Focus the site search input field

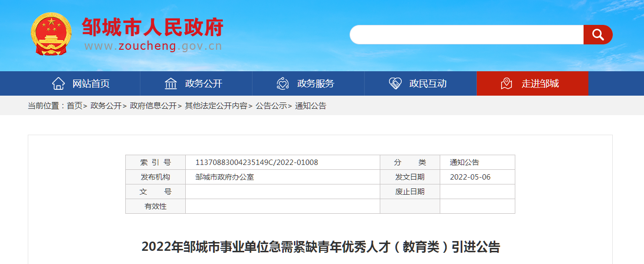click(x=467, y=35)
